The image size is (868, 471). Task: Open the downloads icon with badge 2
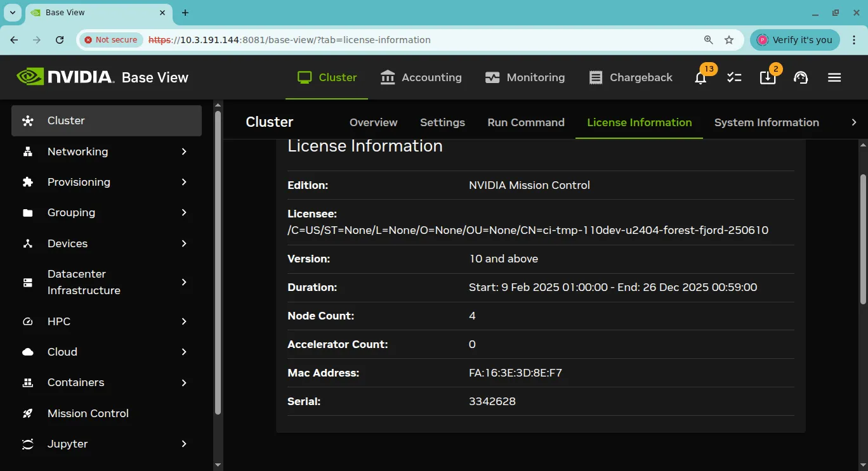point(768,77)
